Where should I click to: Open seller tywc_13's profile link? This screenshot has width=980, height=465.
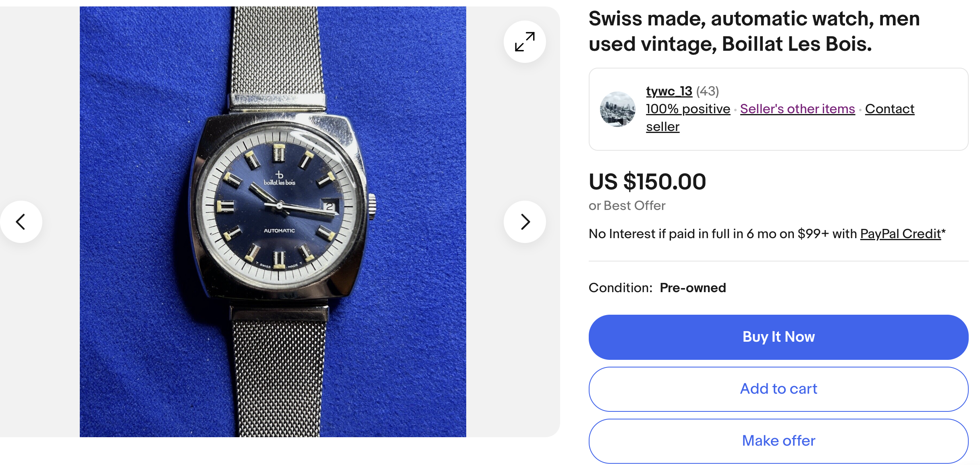[x=669, y=91]
